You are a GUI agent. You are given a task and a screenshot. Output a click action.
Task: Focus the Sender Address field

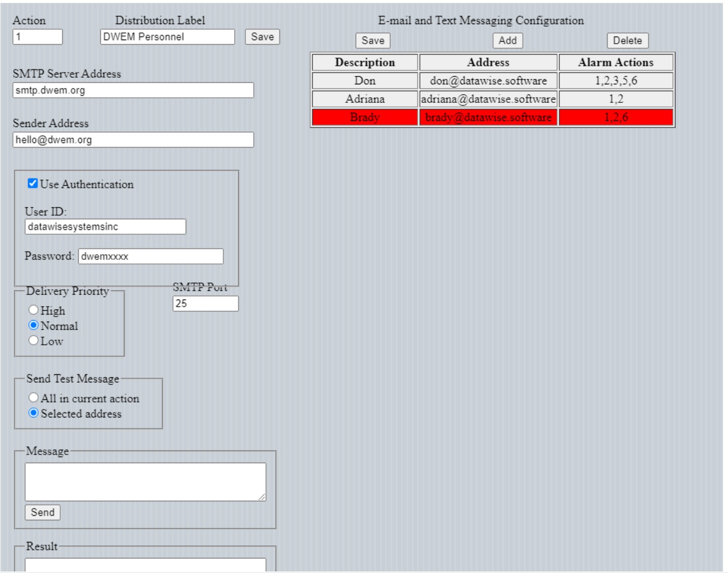133,140
